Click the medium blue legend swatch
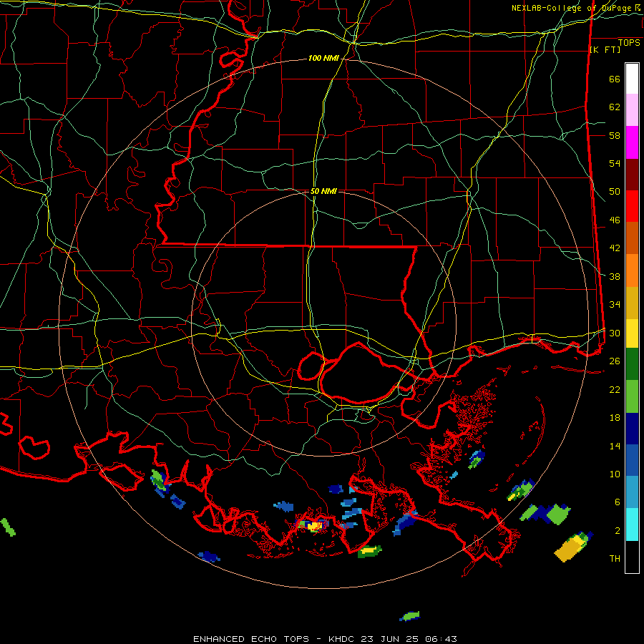 (632, 460)
